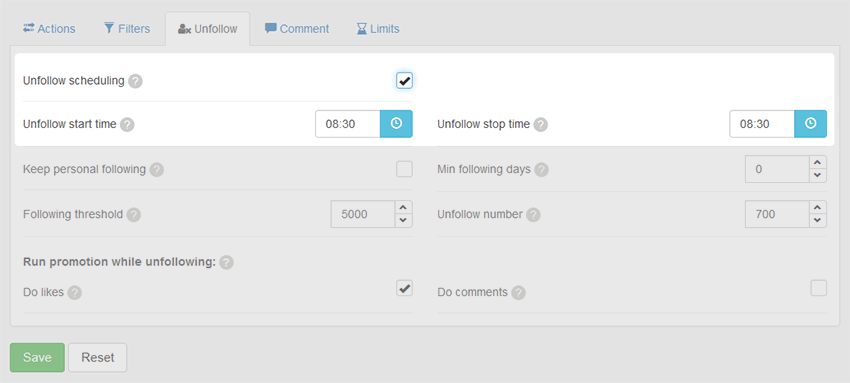Open clock picker for Unfollow stop time
The width and height of the screenshot is (850, 383).
coord(810,124)
